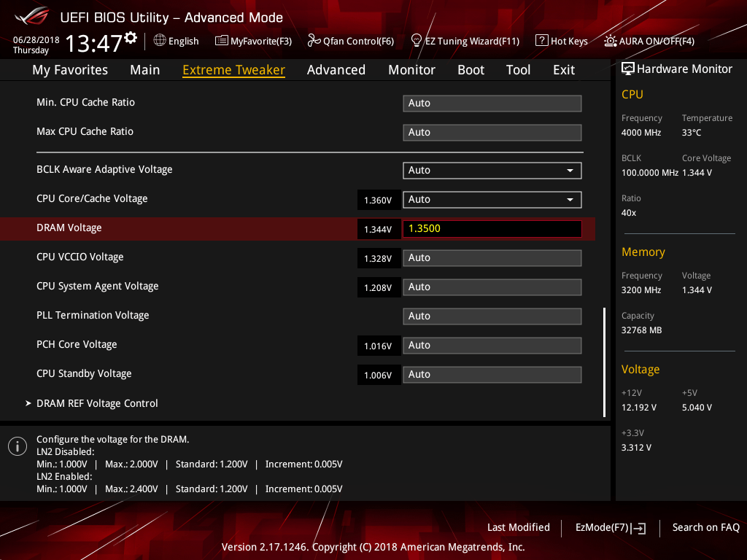Click the 3200 MHz memory frequency value
The height and width of the screenshot is (560, 747).
[641, 290]
